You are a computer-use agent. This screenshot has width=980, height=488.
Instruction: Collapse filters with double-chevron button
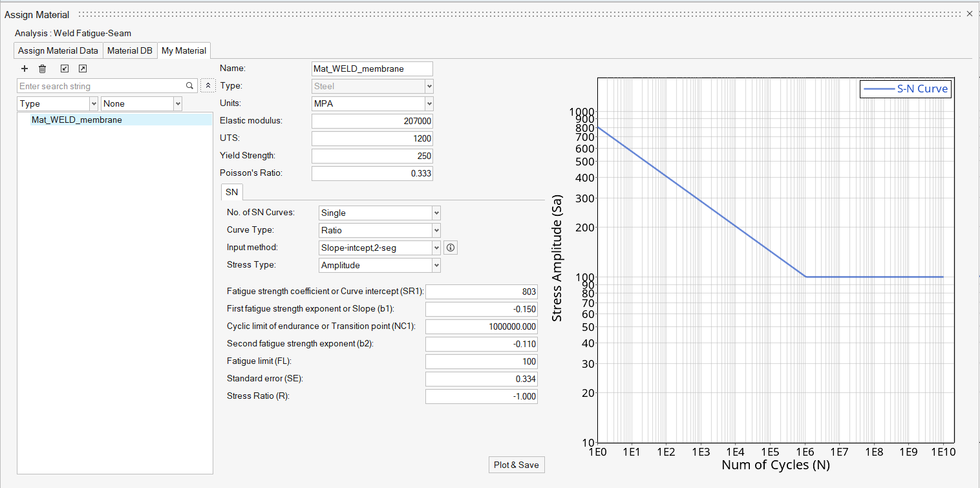208,85
